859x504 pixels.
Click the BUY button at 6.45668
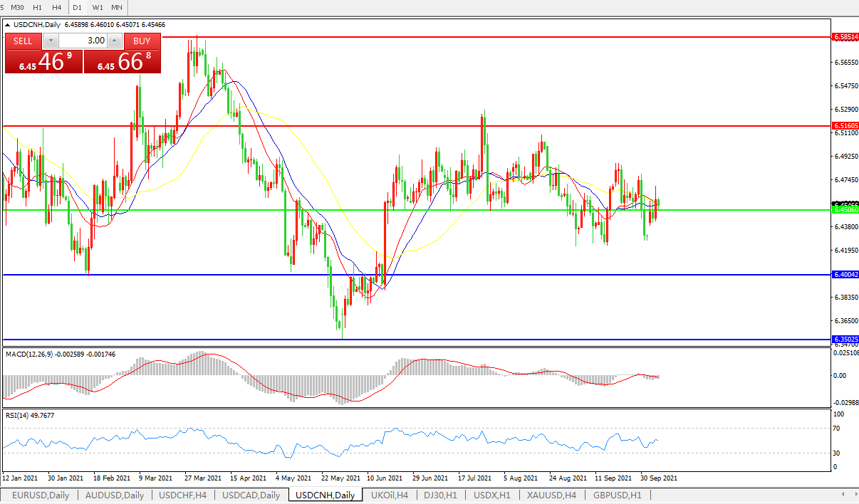tap(142, 41)
